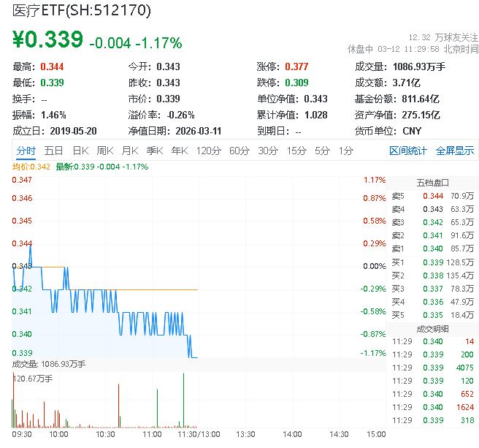Show the 周K weekly chart
Viewport: 479px width, 448px height.
[x=105, y=151]
